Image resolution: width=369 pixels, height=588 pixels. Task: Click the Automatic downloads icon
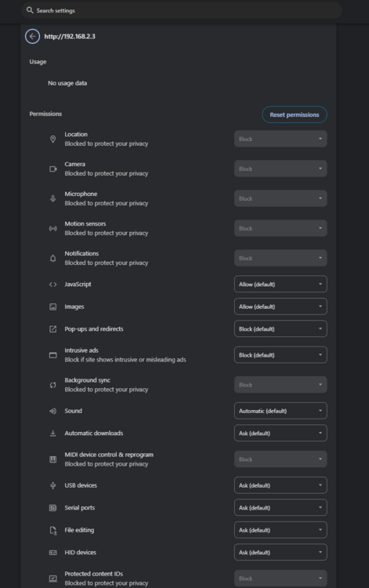[52, 434]
